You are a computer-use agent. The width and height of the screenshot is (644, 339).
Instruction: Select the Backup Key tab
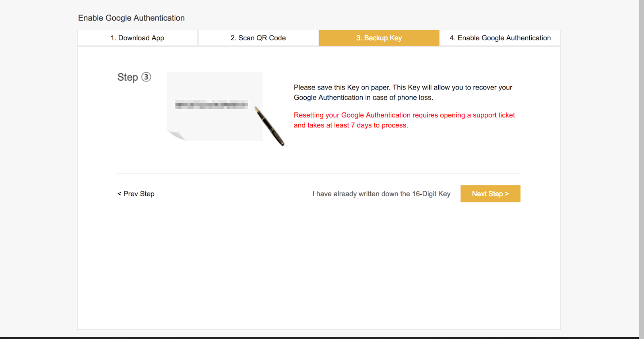[x=379, y=38]
